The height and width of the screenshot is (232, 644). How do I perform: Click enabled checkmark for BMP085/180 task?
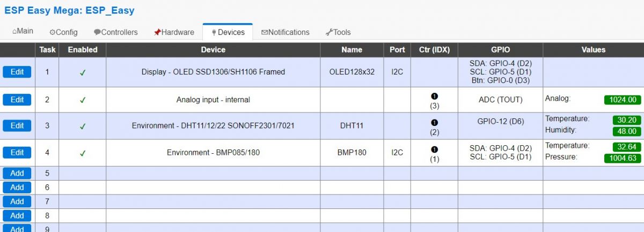83,153
